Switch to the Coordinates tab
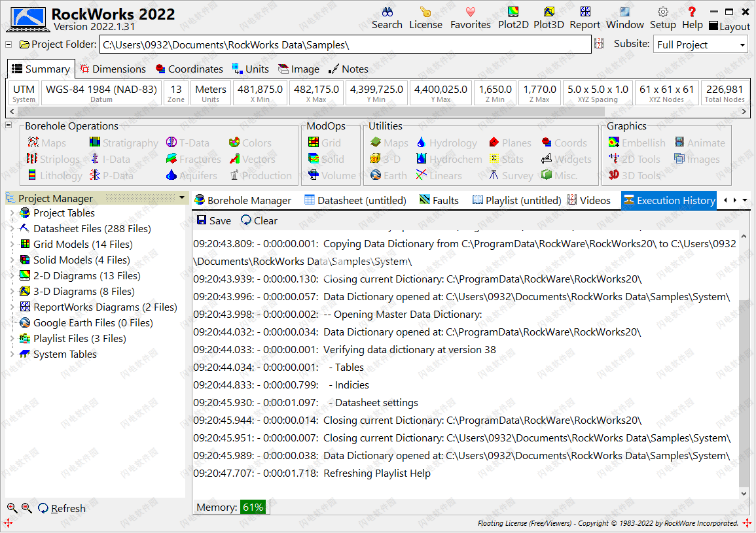 (x=189, y=69)
